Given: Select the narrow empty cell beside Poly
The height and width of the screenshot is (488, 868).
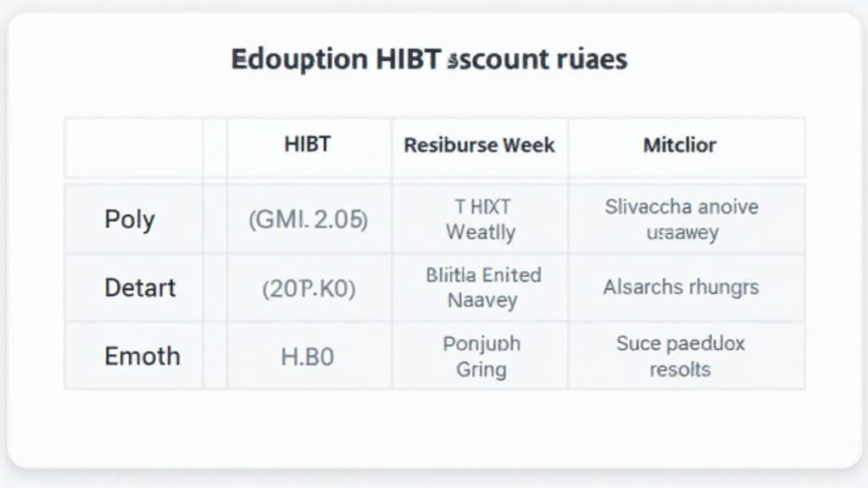Looking at the screenshot, I should [215, 219].
